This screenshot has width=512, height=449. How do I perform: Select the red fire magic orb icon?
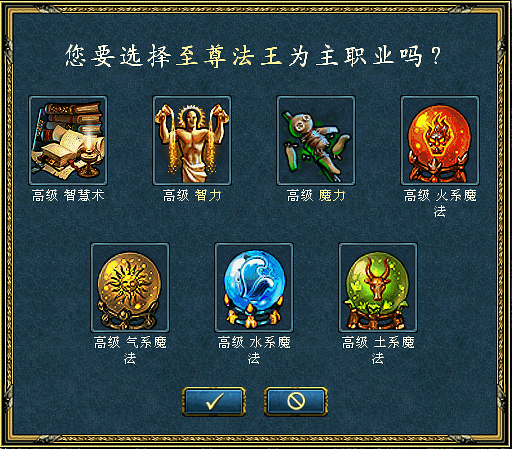tap(440, 140)
